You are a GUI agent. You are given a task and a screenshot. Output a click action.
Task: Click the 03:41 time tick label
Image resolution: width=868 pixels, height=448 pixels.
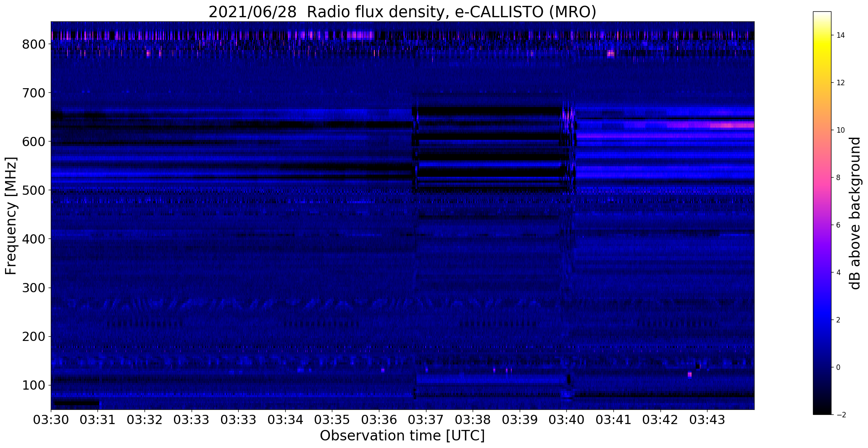pos(613,420)
